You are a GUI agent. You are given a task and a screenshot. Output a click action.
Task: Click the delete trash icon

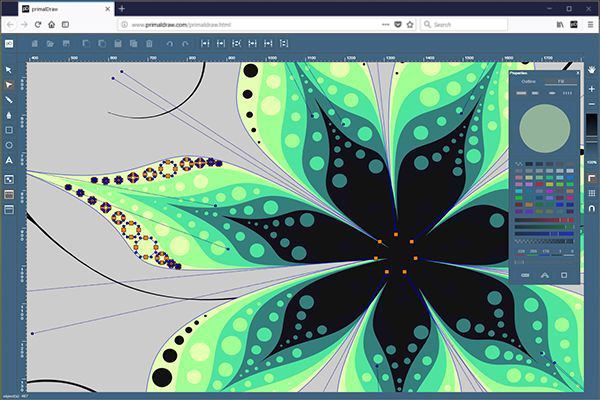coord(149,44)
